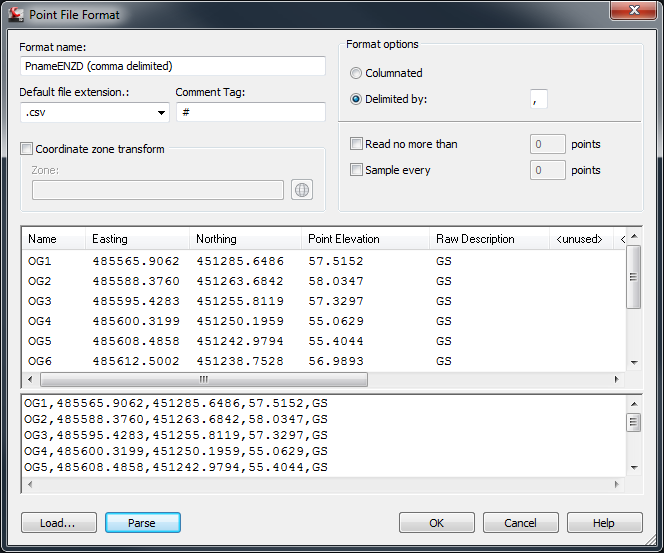The height and width of the screenshot is (553, 664).
Task: Select the OG6 name cell
Action: (40, 361)
